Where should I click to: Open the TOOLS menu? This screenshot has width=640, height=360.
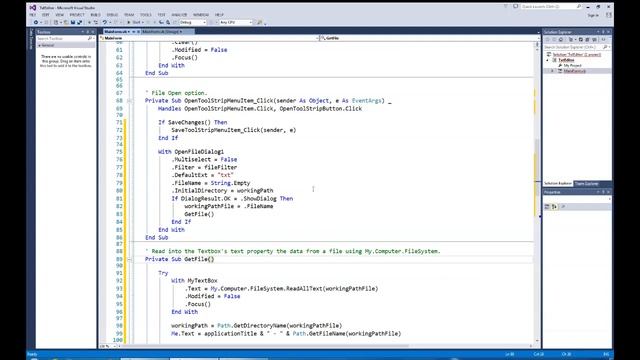pos(146,15)
